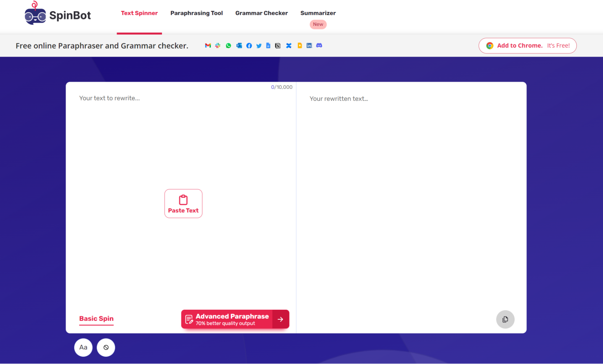Copy rewritten text with the copy icon
Screen dimensions: 603x364
click(505, 319)
